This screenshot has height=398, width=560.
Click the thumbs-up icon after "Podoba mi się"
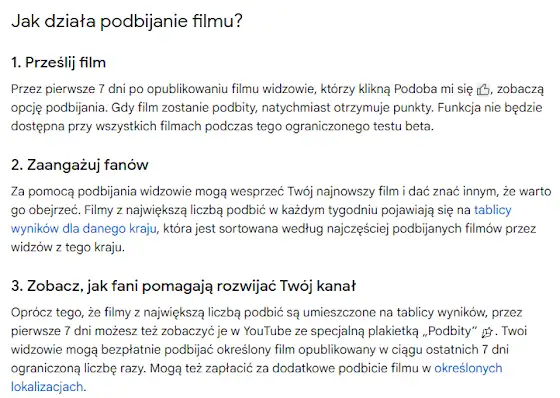click(x=483, y=89)
